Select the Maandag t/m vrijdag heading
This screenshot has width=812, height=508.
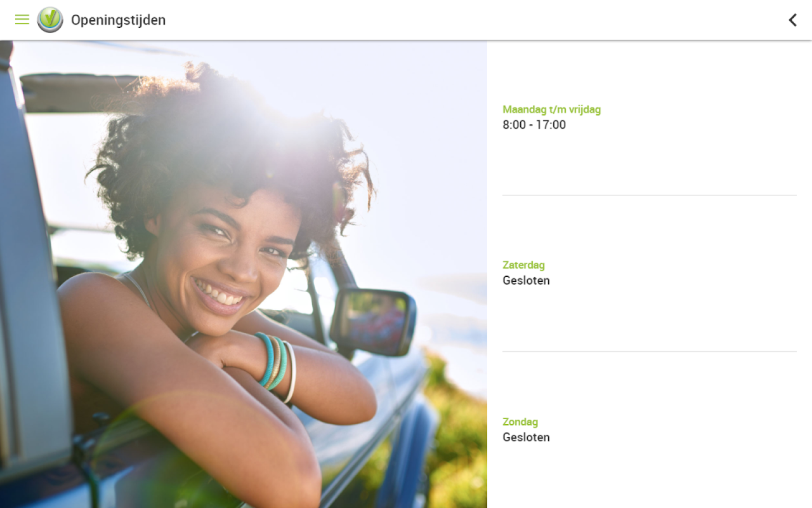[x=551, y=109]
